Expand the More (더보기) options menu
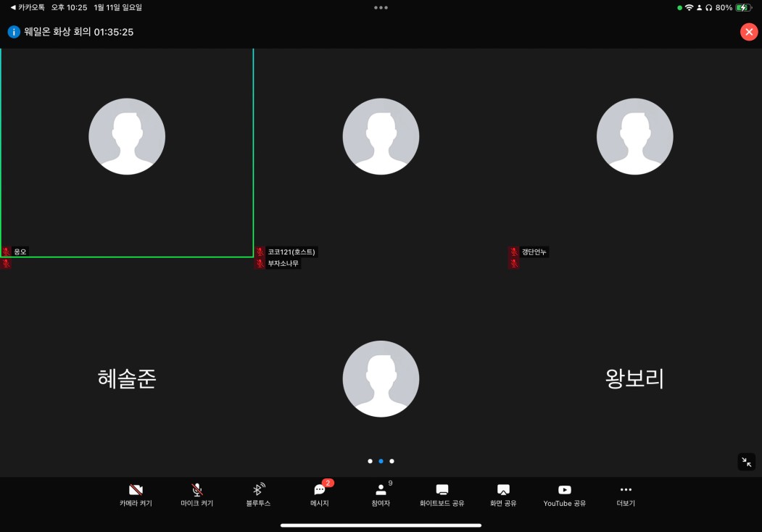The height and width of the screenshot is (532, 762). pos(626,494)
